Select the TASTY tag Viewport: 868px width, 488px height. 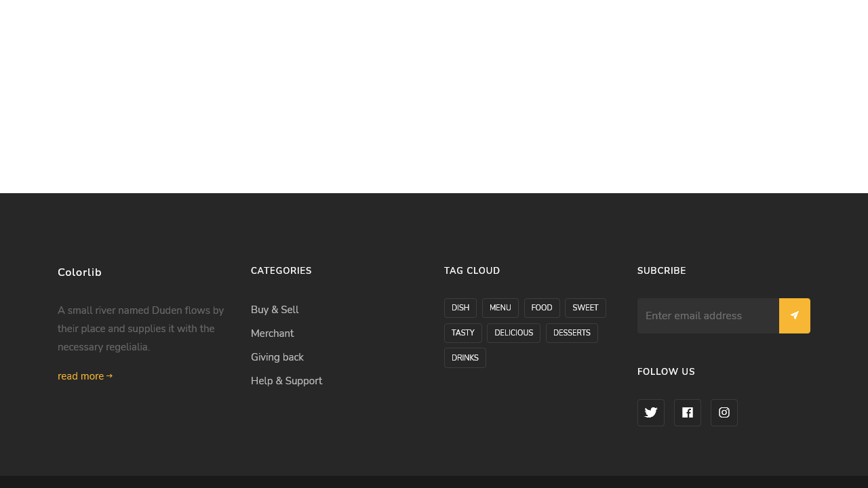462,332
